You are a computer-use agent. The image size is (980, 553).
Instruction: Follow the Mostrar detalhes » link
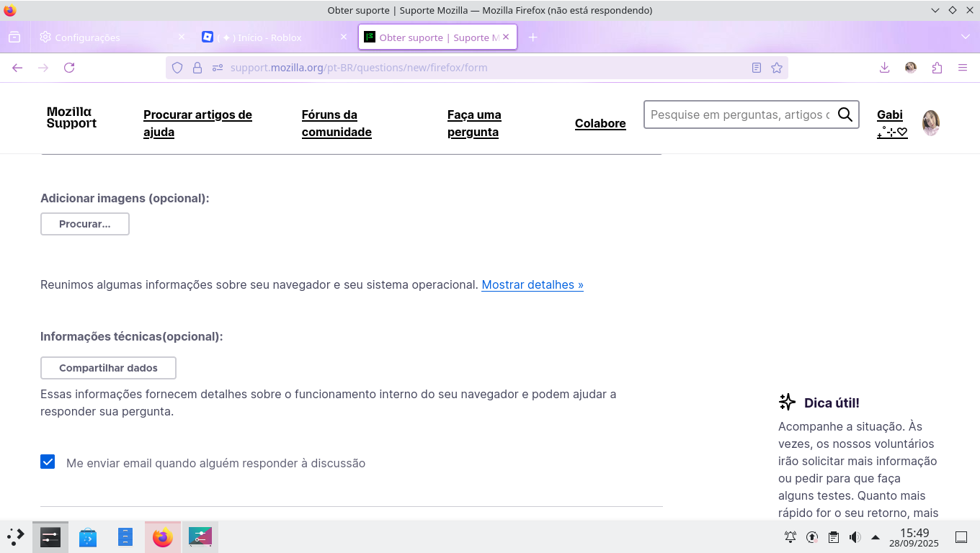click(x=533, y=284)
